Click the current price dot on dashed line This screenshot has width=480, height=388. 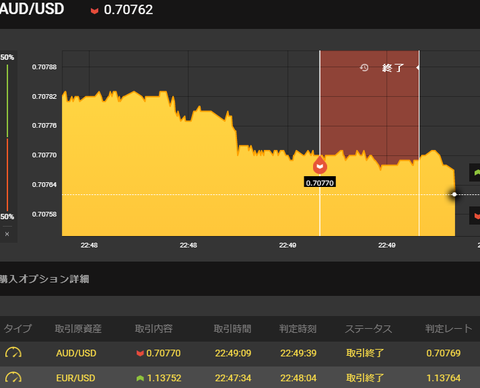point(454,194)
